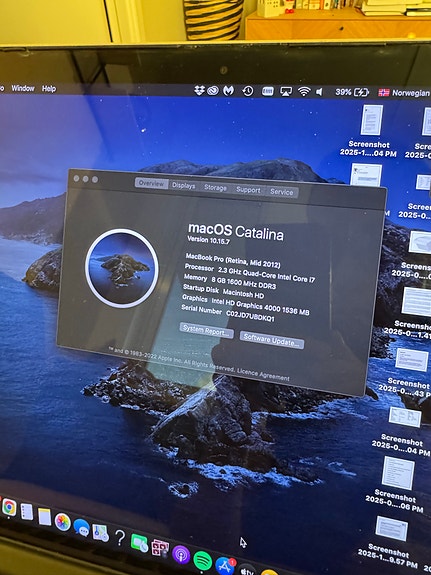The image size is (431, 575).
Task: Open the 39% battery status menu
Action: (x=352, y=92)
